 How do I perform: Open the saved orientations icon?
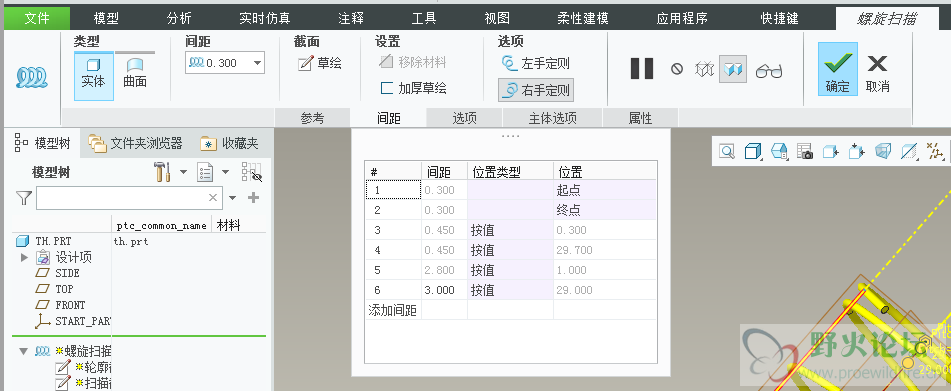pos(779,152)
